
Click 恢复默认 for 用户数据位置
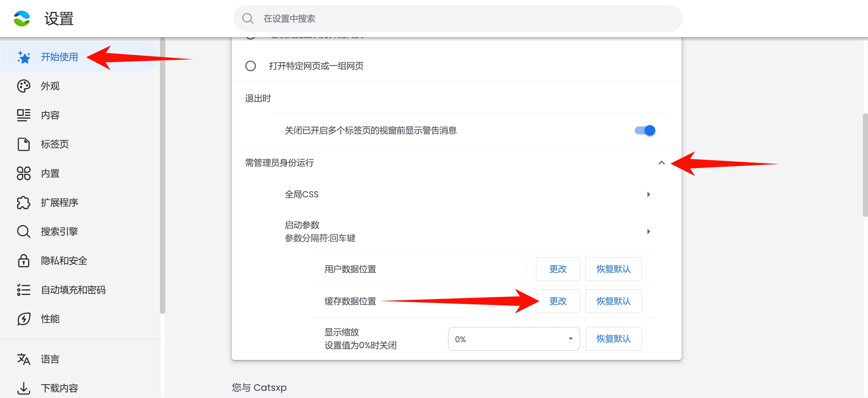(613, 269)
